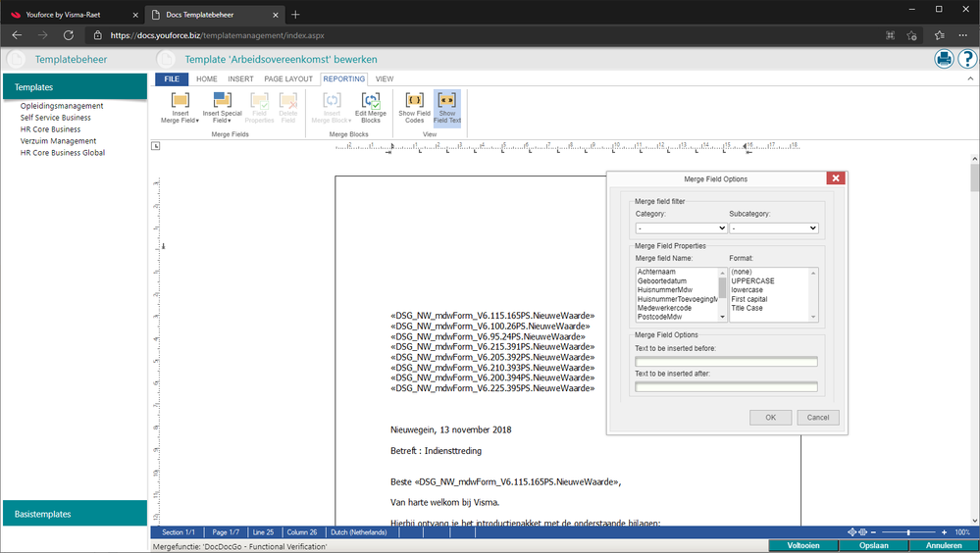Click the Cancel button in the dialog
This screenshot has height=553, width=980.
click(x=818, y=418)
